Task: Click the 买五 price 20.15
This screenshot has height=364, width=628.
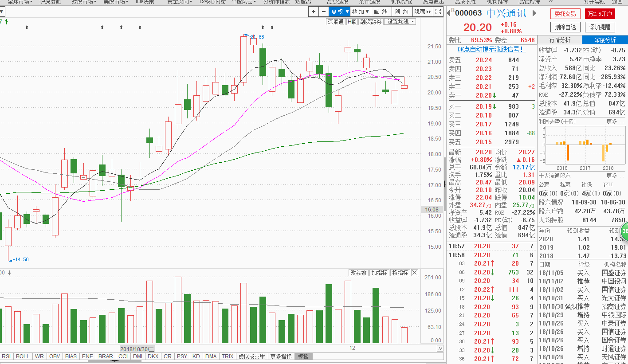Action: pyautogui.click(x=484, y=142)
